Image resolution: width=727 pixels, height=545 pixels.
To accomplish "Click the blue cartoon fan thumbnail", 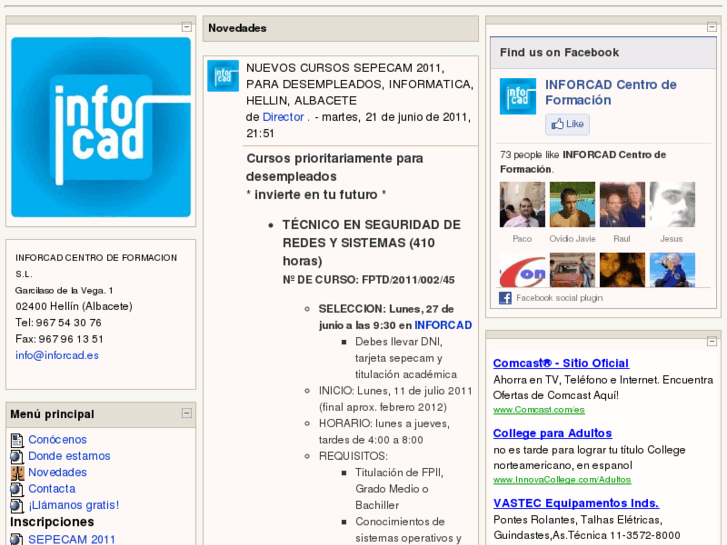I will (x=672, y=270).
